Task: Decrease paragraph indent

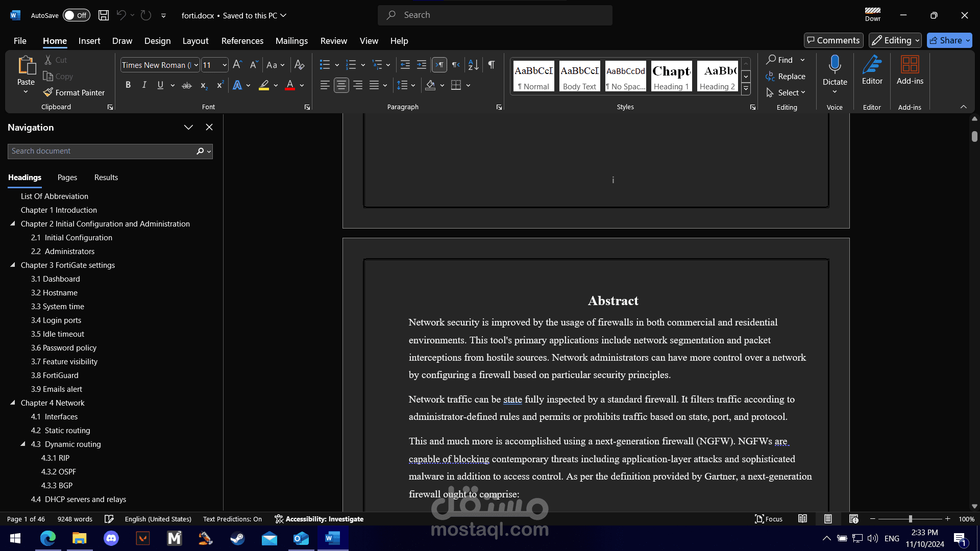Action: pos(405,65)
